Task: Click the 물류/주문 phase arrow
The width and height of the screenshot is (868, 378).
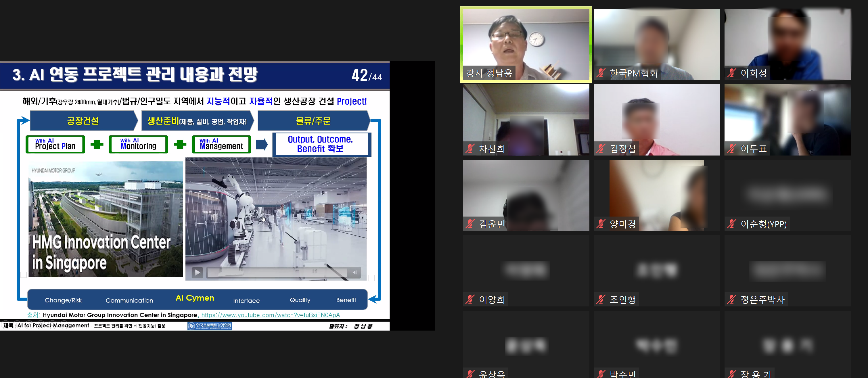Action: 313,121
